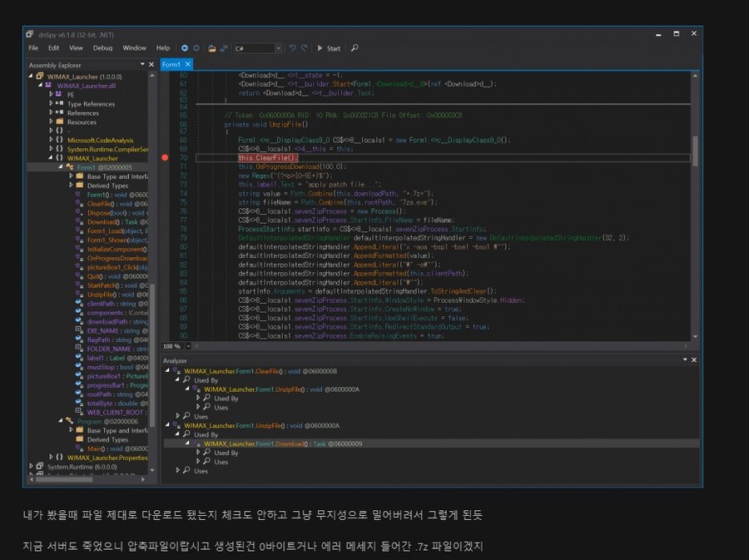Open the Edit menu
The height and width of the screenshot is (560, 749).
tap(53, 48)
